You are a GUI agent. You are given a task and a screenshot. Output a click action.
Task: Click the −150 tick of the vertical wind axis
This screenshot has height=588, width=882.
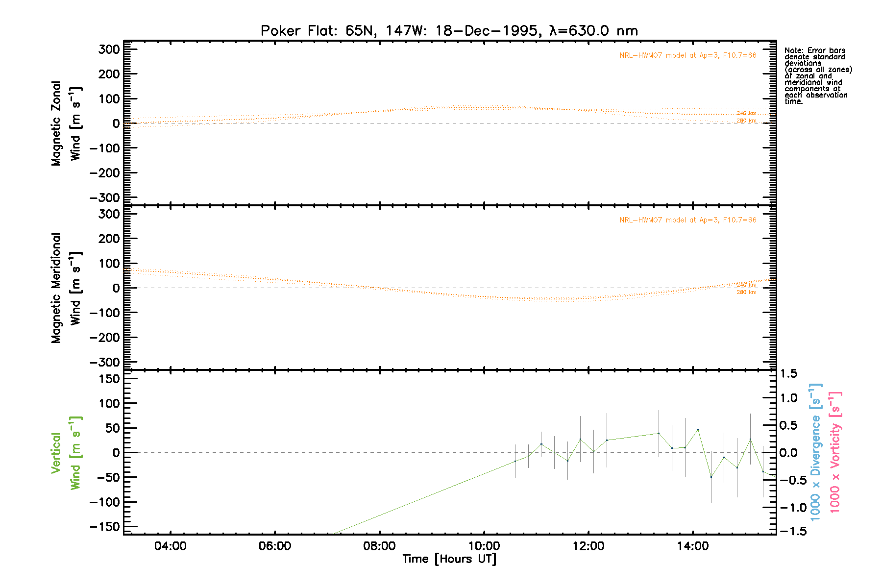coord(104,527)
